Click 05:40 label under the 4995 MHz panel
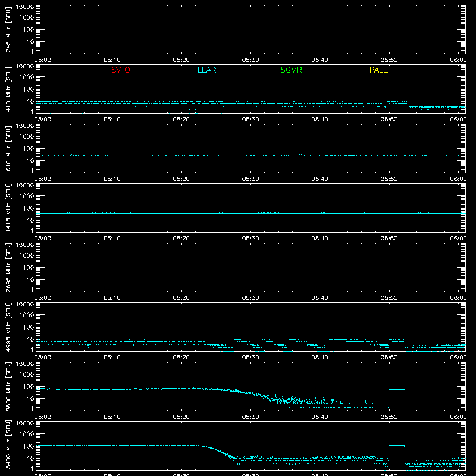Image resolution: width=476 pixels, height=476 pixels. click(320, 358)
